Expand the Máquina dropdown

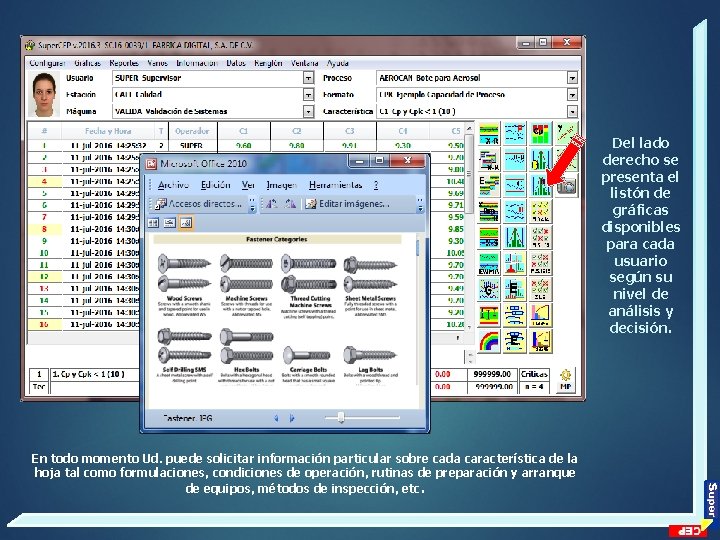point(309,111)
